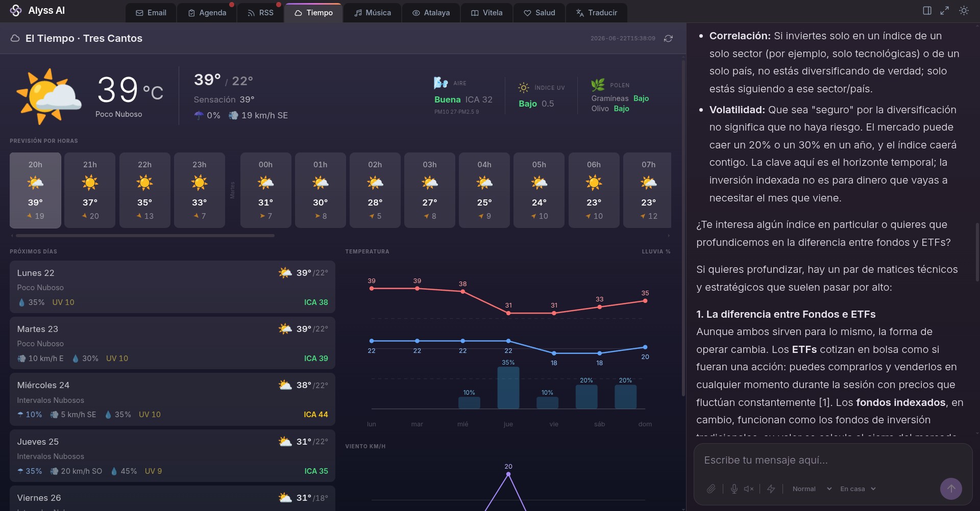Select the 23h hourly forecast card
This screenshot has height=511, width=980.
(x=200, y=190)
